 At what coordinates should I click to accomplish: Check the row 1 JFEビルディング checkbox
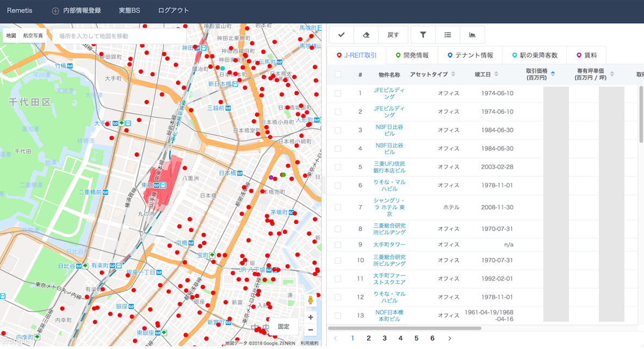click(338, 93)
